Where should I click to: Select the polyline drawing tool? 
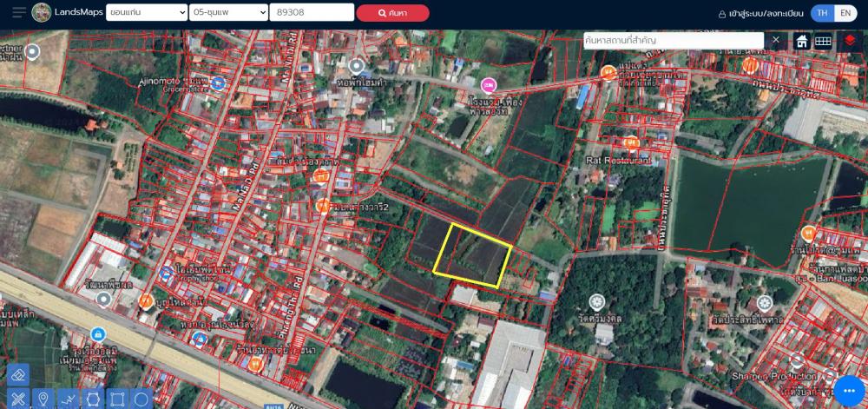click(68, 399)
